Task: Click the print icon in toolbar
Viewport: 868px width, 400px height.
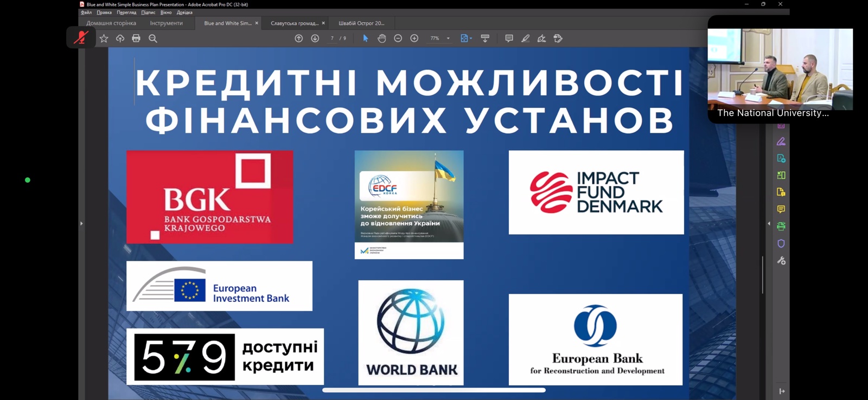Action: click(136, 38)
